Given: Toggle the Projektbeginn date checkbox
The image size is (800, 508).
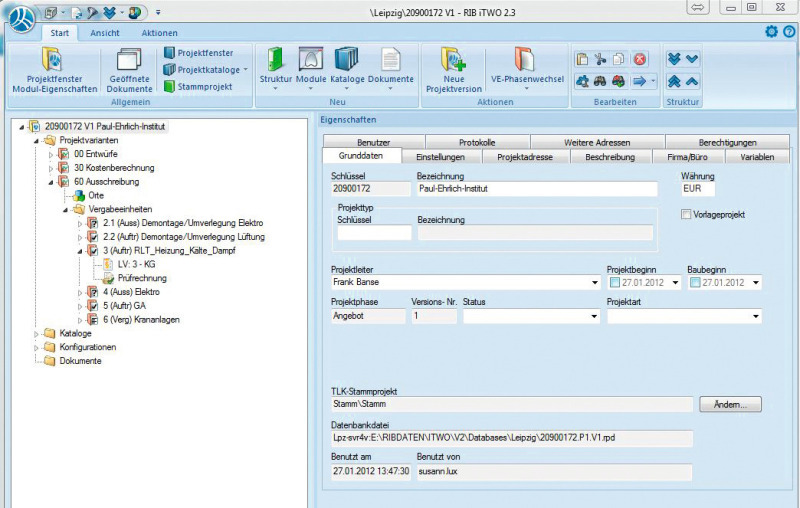Looking at the screenshot, I should (615, 282).
